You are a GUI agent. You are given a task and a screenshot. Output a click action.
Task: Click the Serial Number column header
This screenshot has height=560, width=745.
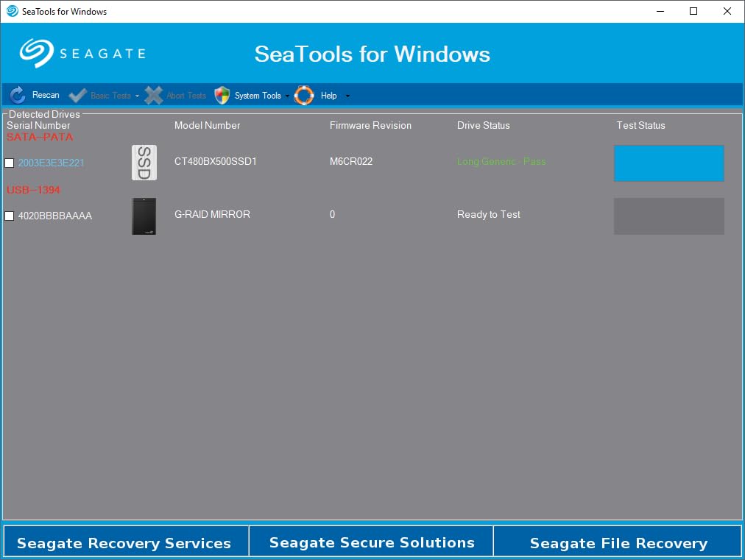coord(38,125)
